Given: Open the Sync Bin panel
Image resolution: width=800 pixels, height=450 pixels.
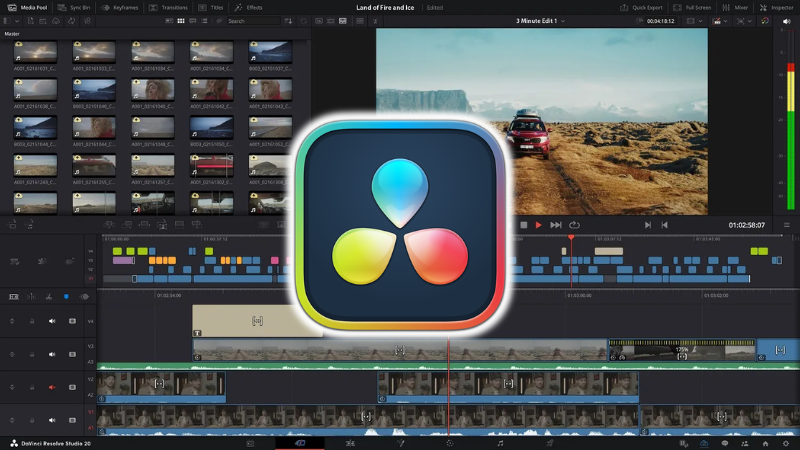Looking at the screenshot, I should (x=74, y=8).
